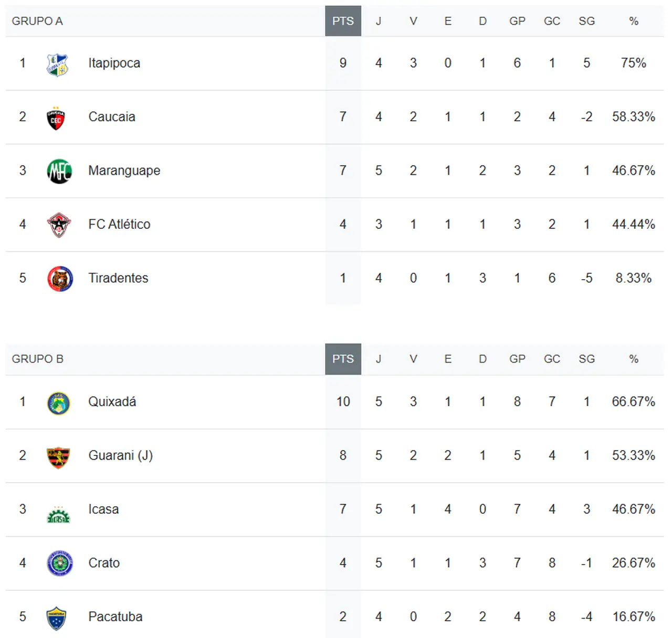The height and width of the screenshot is (638, 672).
Task: Click the Tiradentes tiger badge
Action: [x=60, y=279]
